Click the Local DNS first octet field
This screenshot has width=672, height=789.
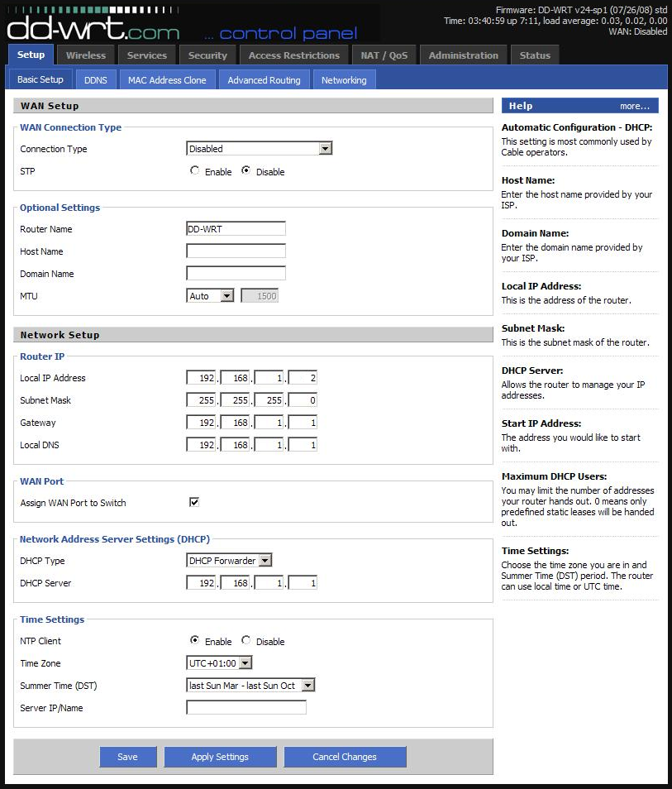click(x=201, y=444)
